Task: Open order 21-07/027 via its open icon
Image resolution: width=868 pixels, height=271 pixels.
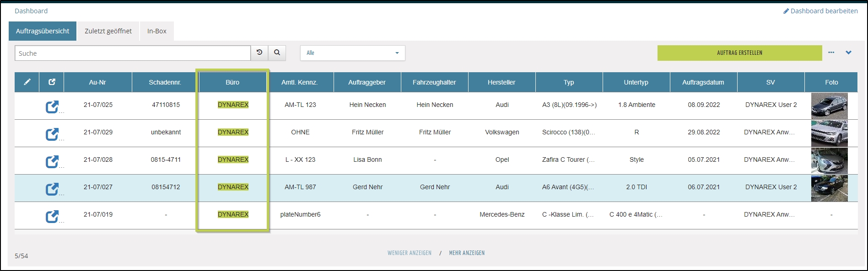Action: (x=52, y=189)
